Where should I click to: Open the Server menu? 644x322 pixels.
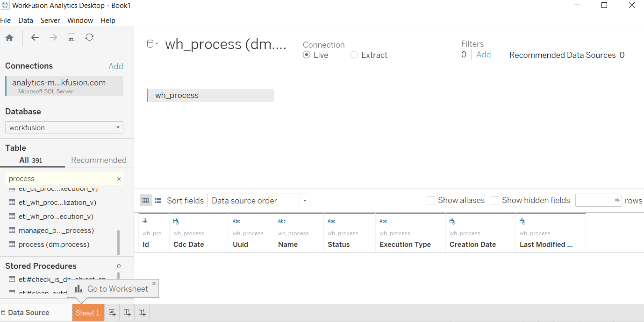pyautogui.click(x=50, y=21)
